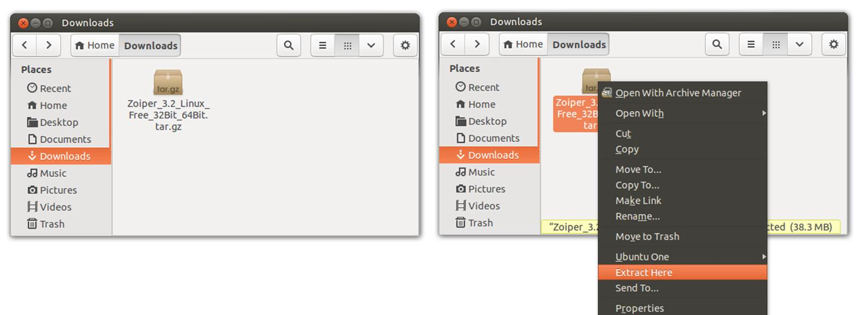The width and height of the screenshot is (868, 315).
Task: Choose Make Link in context menu
Action: pos(682,201)
